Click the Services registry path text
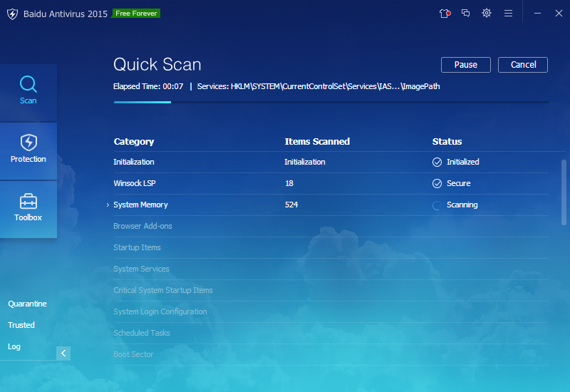Image resolution: width=570 pixels, height=392 pixels. (x=318, y=86)
